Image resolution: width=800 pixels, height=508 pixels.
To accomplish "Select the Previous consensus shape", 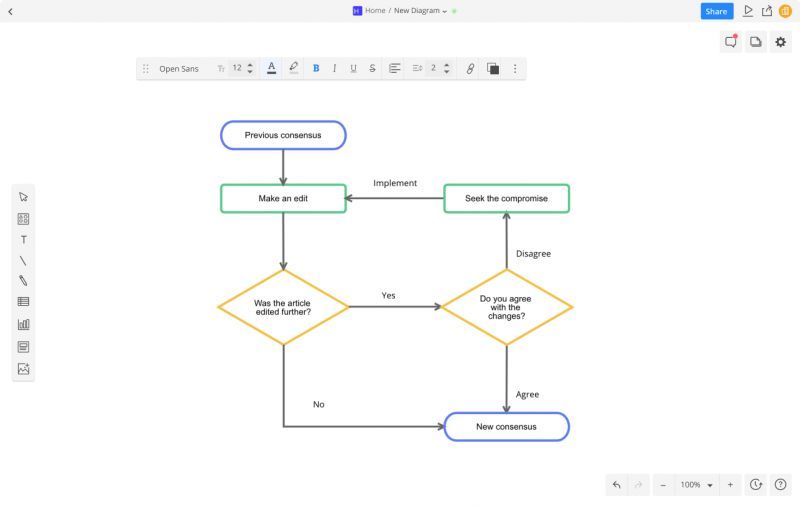I will (283, 135).
